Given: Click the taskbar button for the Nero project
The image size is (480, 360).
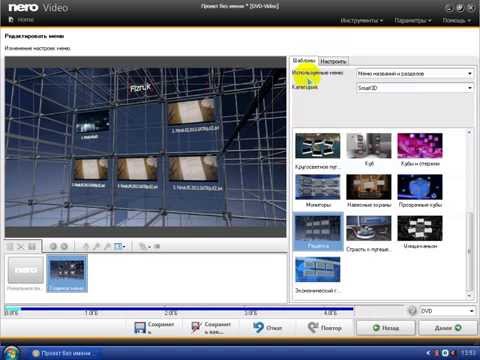Looking at the screenshot, I should [63, 353].
